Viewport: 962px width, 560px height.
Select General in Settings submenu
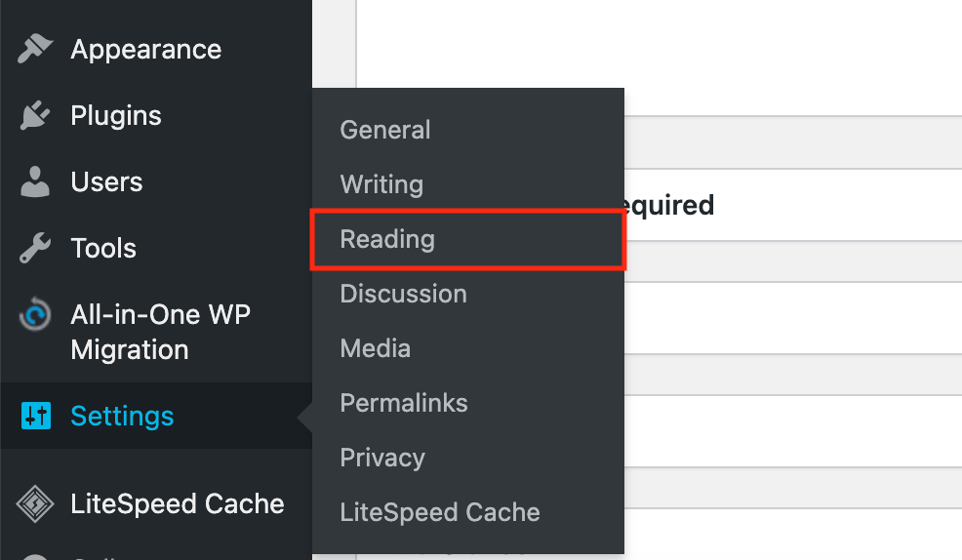click(385, 130)
